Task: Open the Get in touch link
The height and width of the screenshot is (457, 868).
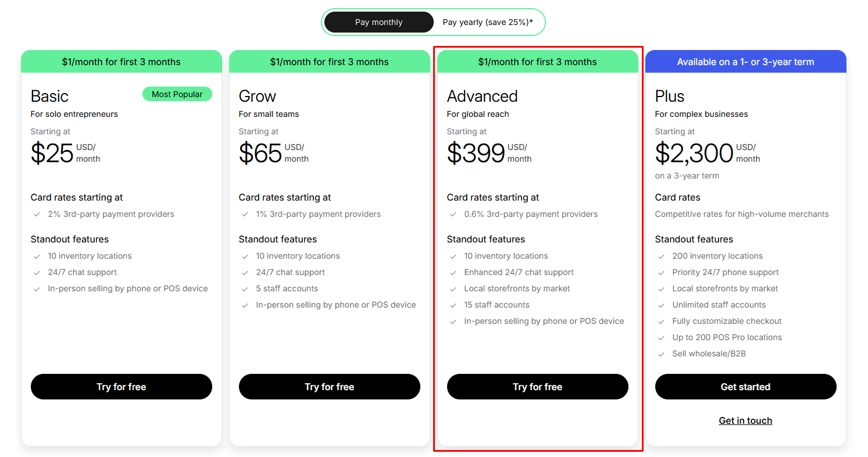Action: [745, 420]
